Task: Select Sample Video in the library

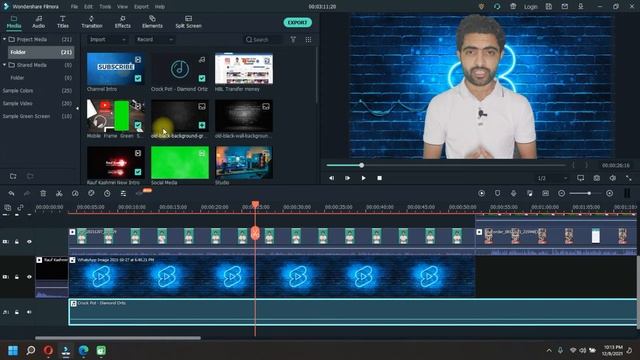Action: tap(17, 103)
